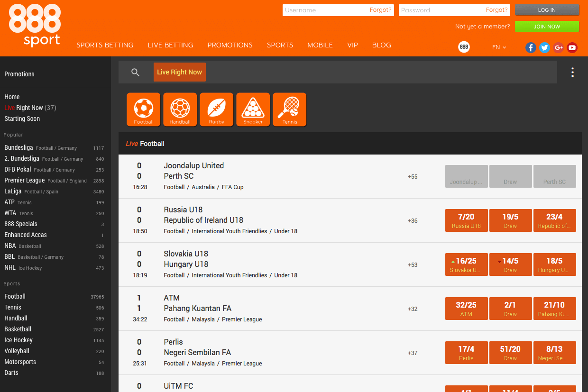Open the YouTube social icon
Viewport: 588px width, 392px height.
point(572,47)
